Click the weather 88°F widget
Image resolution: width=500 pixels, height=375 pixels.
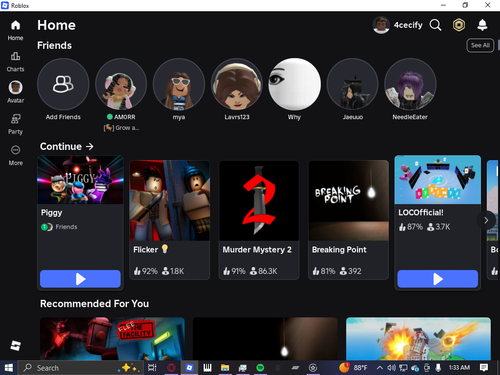tap(353, 368)
